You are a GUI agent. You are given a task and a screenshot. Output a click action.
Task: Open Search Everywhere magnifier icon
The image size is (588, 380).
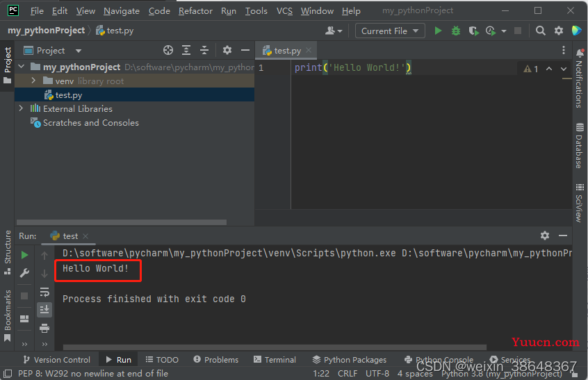coord(540,31)
